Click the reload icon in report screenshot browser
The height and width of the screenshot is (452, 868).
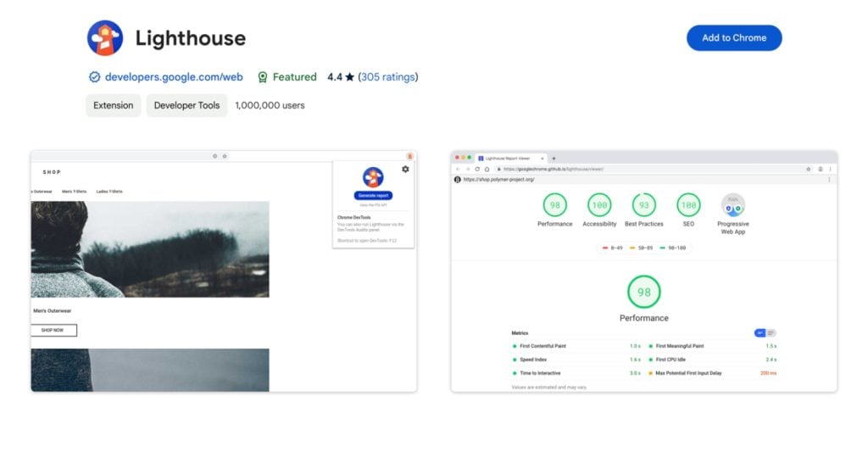coord(477,169)
